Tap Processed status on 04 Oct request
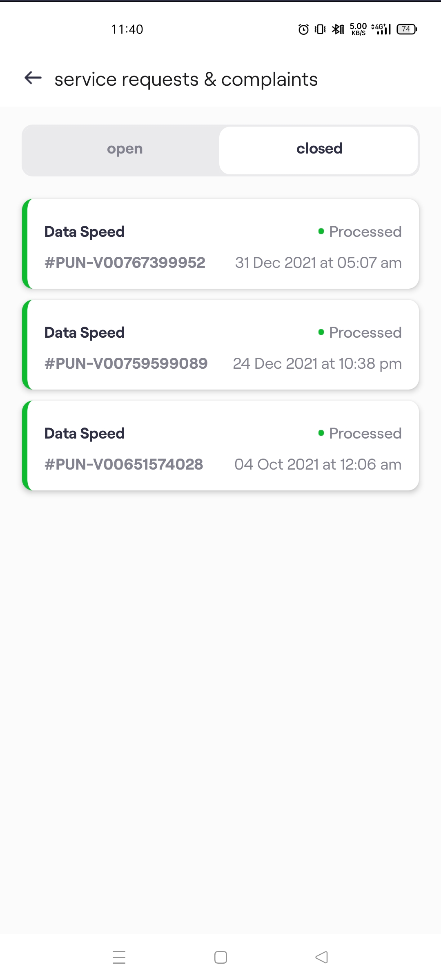441x980 pixels. click(x=360, y=434)
